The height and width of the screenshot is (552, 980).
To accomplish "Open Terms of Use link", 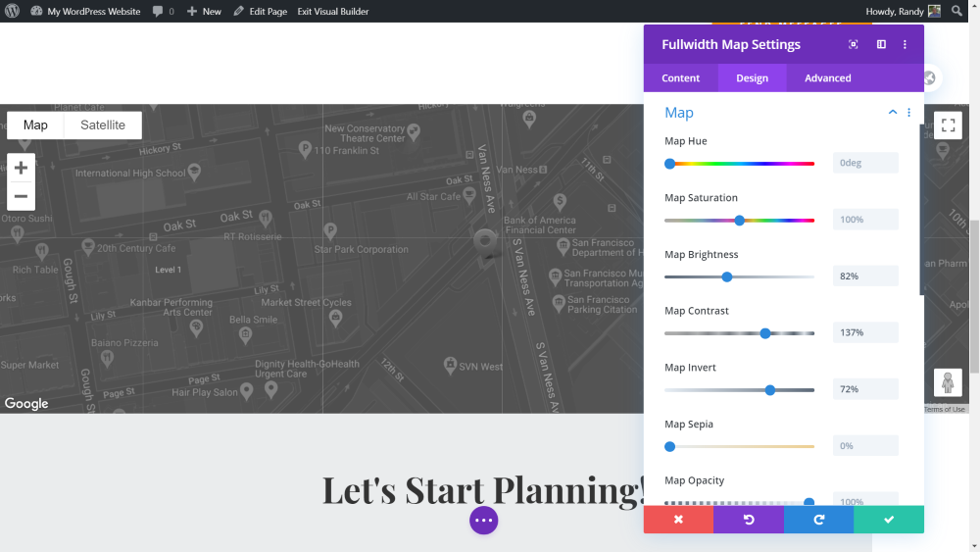I will (x=945, y=410).
